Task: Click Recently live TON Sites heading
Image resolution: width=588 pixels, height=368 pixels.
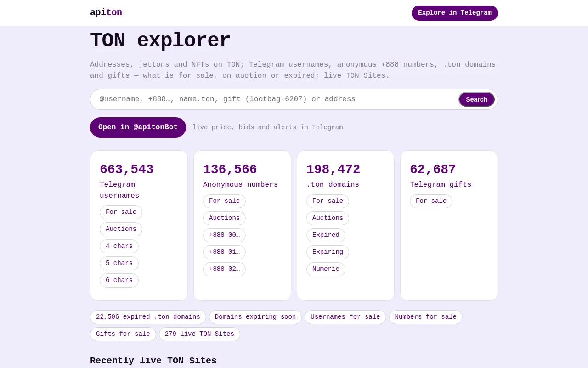Action: [153, 361]
